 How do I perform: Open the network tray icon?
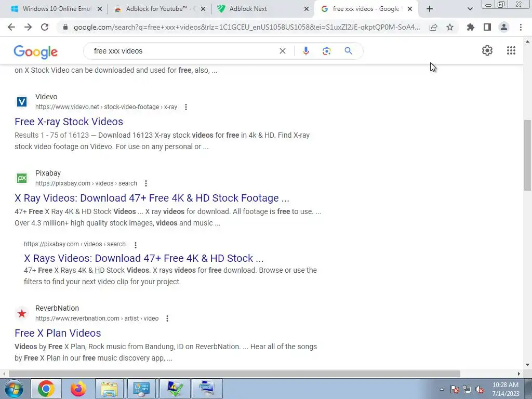[x=467, y=390]
